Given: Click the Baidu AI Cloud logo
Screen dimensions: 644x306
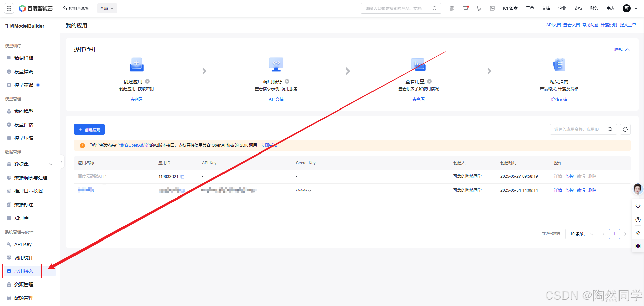Looking at the screenshot, I should click(x=36, y=8).
